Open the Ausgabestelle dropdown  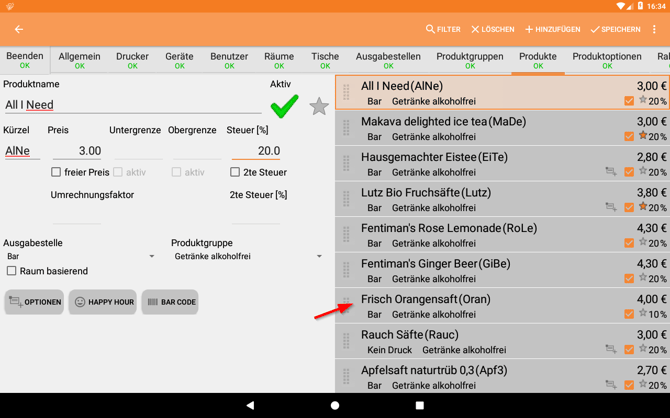click(80, 257)
